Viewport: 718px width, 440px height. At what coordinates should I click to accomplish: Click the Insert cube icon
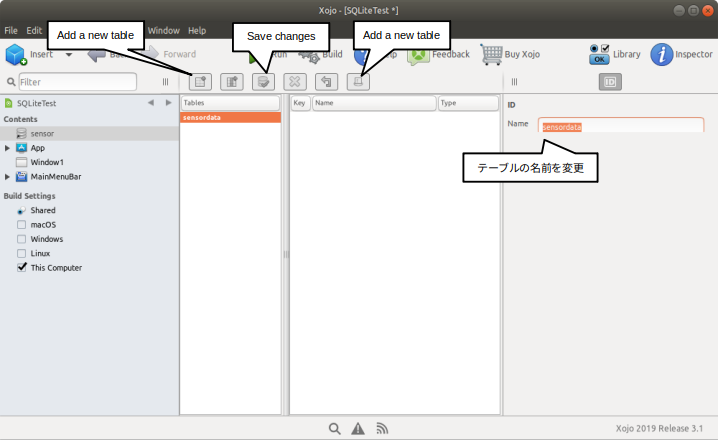[x=16, y=54]
